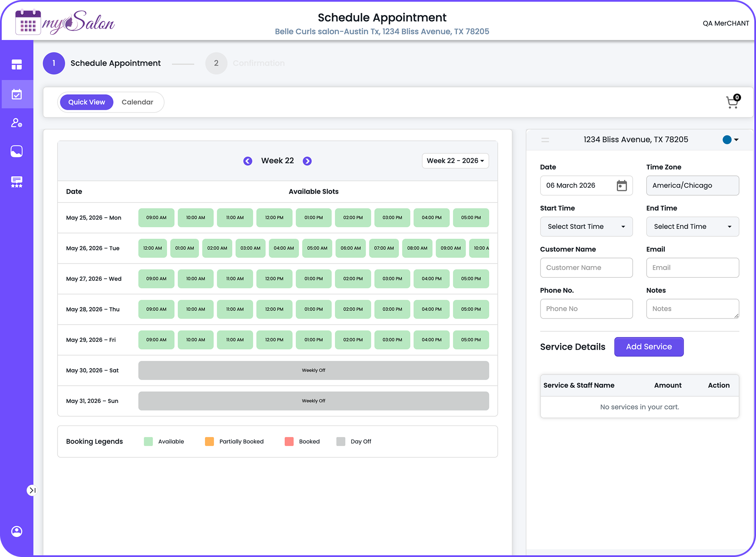This screenshot has height=557, width=756.
Task: Open the reviews star-rating sidebar icon
Action: (x=17, y=182)
